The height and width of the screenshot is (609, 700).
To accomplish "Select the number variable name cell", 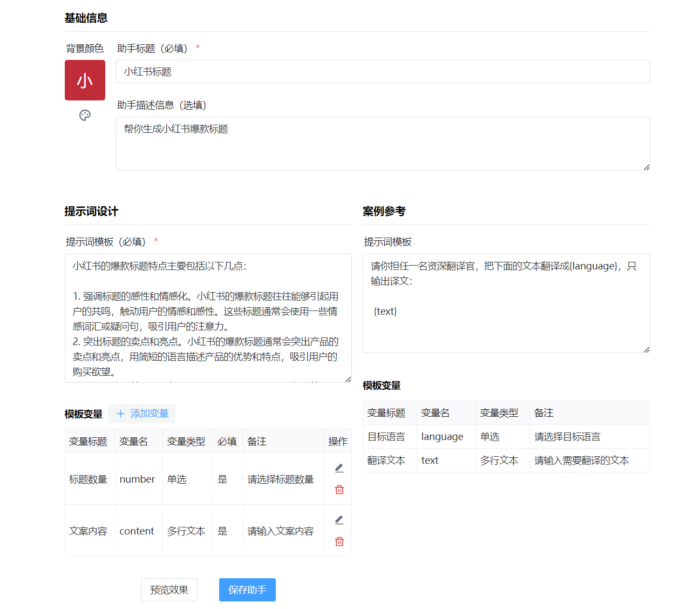I will click(x=137, y=479).
